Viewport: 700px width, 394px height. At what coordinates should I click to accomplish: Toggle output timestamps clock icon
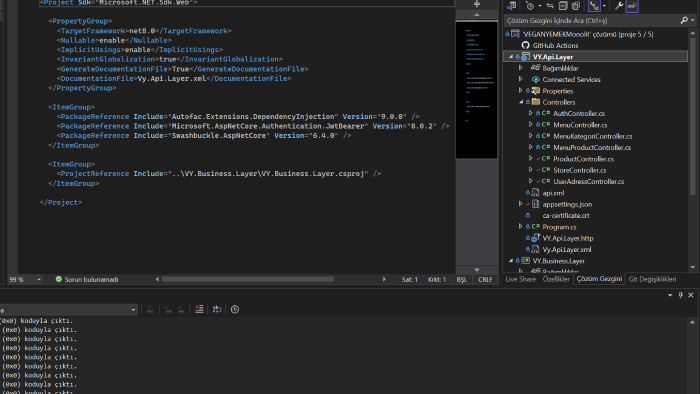[235, 309]
